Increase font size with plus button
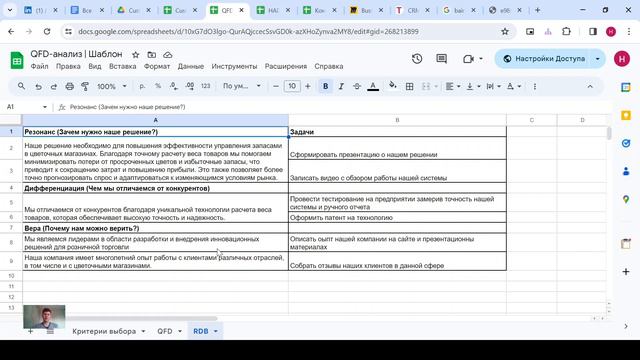 [308, 86]
